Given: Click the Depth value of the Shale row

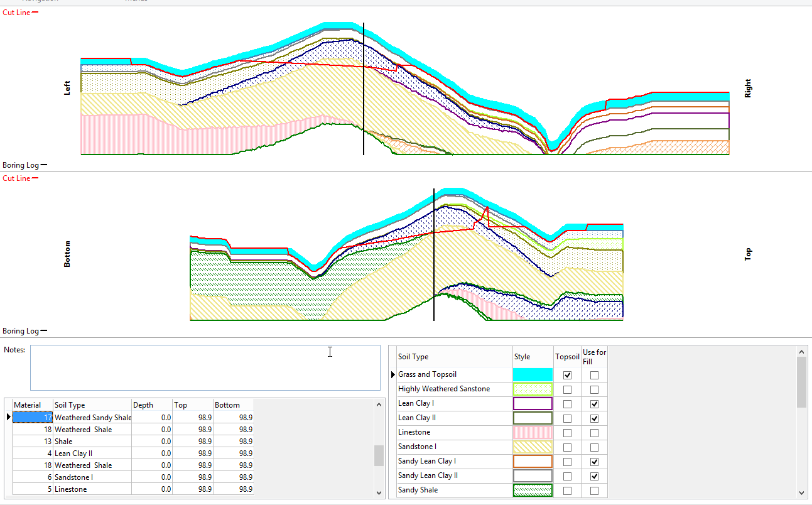Looking at the screenshot, I should point(152,442).
